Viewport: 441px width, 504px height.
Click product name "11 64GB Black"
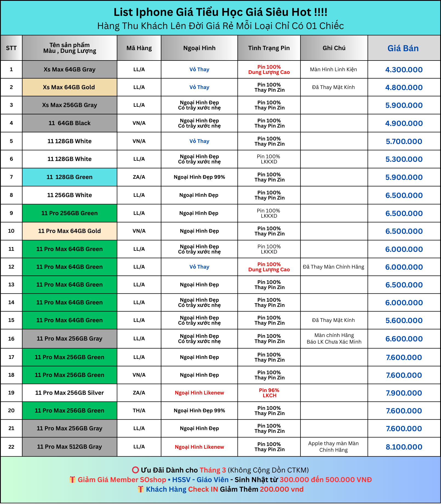tap(70, 123)
